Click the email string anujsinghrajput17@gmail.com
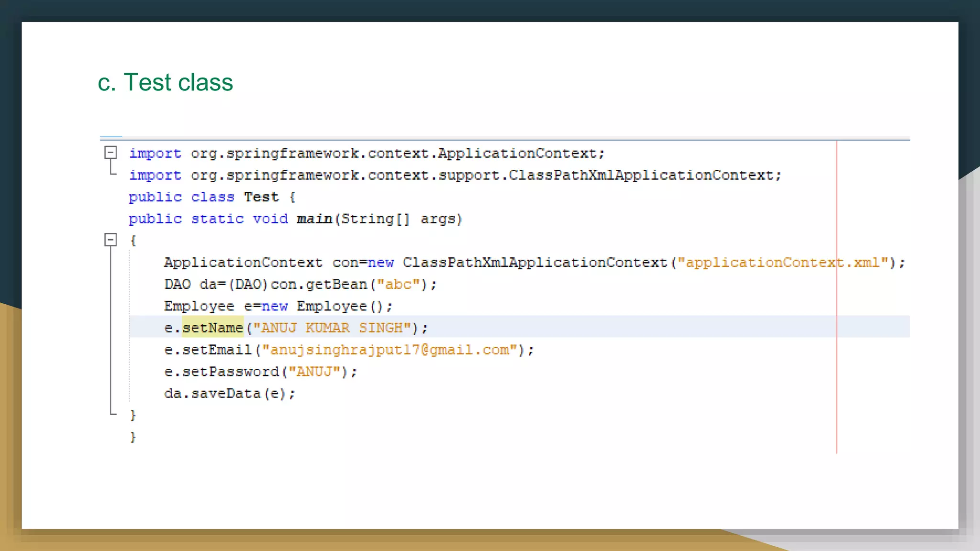 (389, 350)
